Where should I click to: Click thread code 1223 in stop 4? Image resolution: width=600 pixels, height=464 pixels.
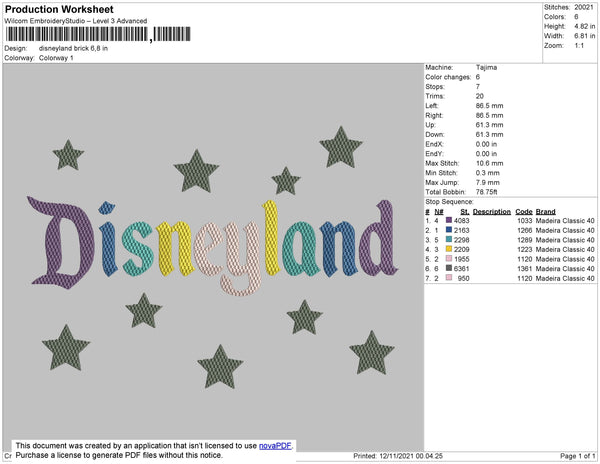(x=525, y=249)
